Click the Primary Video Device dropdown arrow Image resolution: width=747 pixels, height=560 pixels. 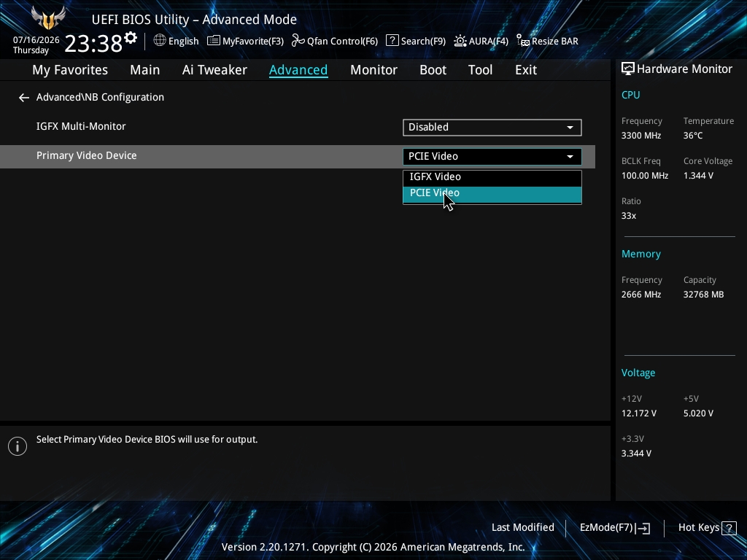[570, 157]
